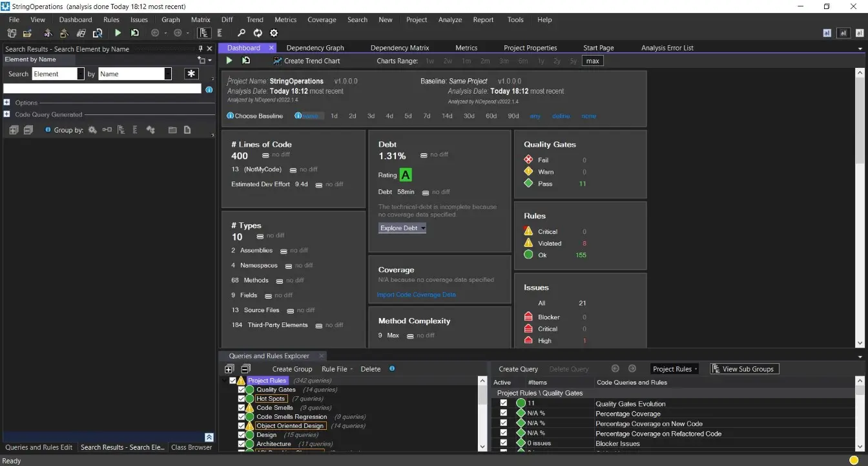Image resolution: width=868 pixels, height=466 pixels.
Task: Group search results by source file icon
Action: 187,130
